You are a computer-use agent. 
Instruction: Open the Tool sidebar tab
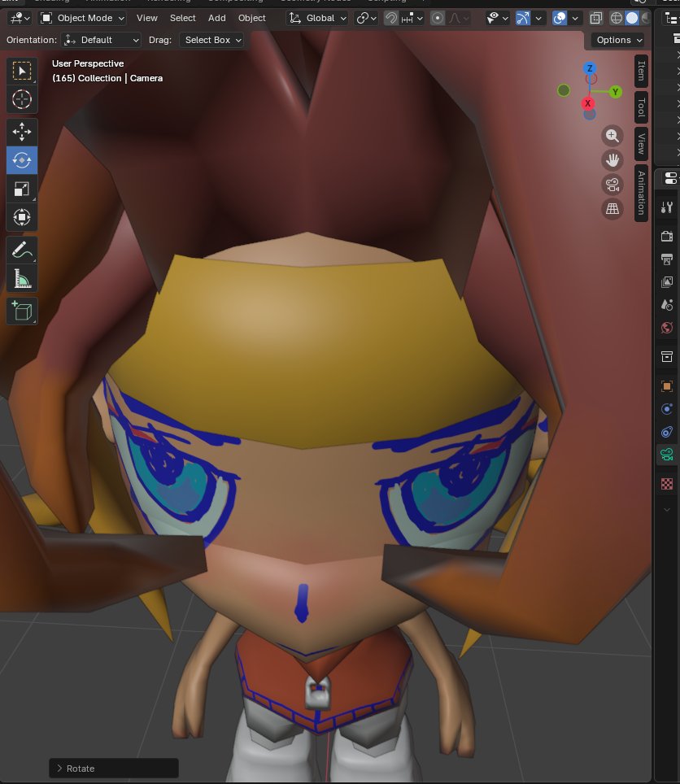642,107
